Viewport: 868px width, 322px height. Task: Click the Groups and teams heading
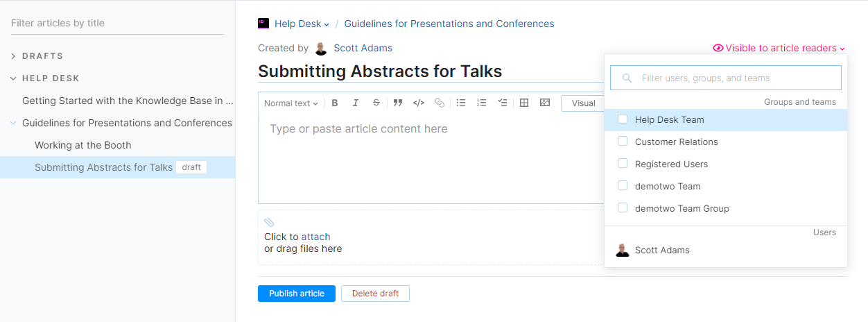click(x=800, y=102)
